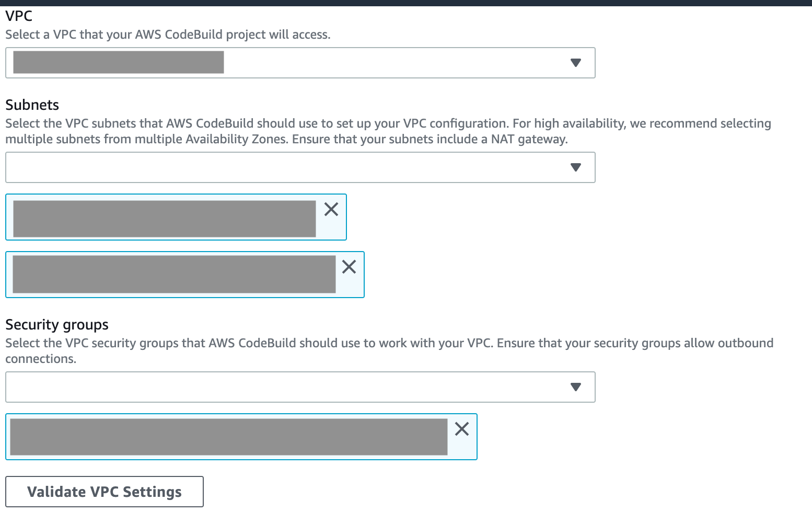Click the X on the security group chip
Image resolution: width=812 pixels, height=523 pixels.
click(x=461, y=429)
